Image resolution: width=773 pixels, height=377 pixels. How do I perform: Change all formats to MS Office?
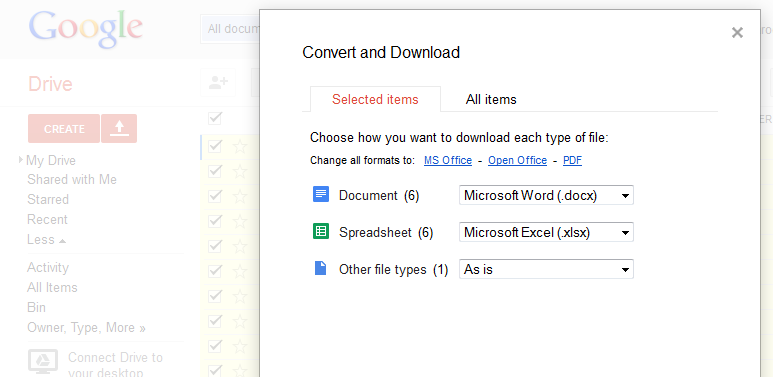[x=448, y=161]
